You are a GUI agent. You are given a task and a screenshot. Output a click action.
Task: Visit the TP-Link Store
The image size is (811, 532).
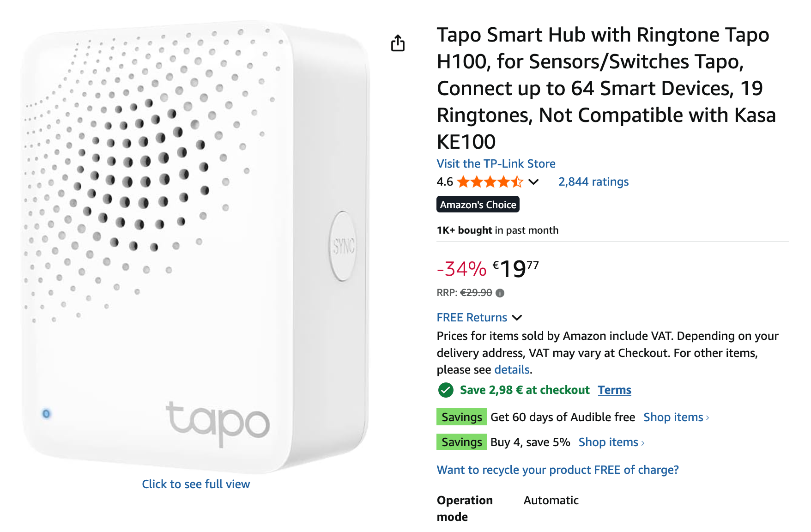(496, 163)
